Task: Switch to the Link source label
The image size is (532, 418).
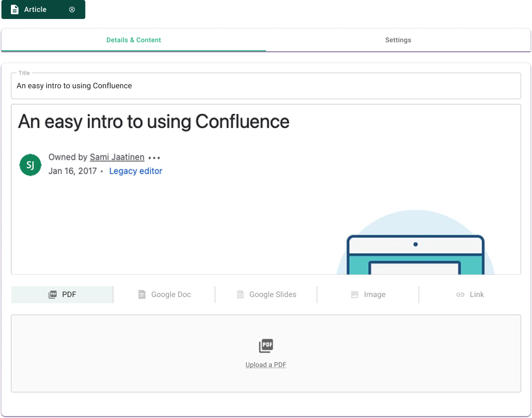Action: [x=477, y=295]
